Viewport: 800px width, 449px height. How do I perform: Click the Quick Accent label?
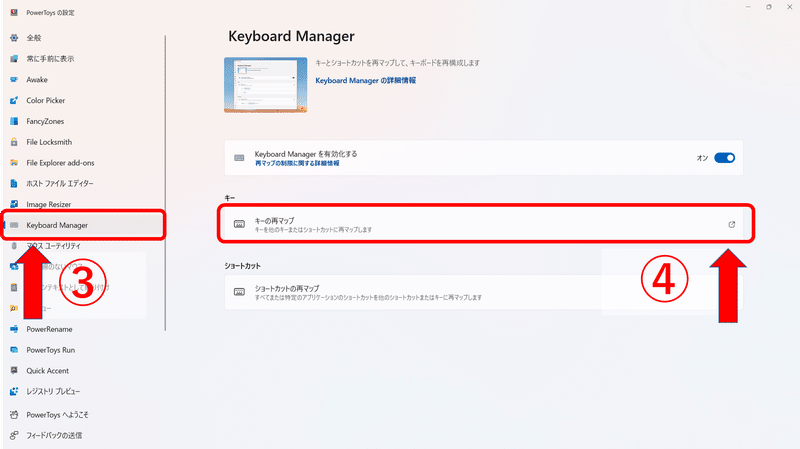point(47,371)
